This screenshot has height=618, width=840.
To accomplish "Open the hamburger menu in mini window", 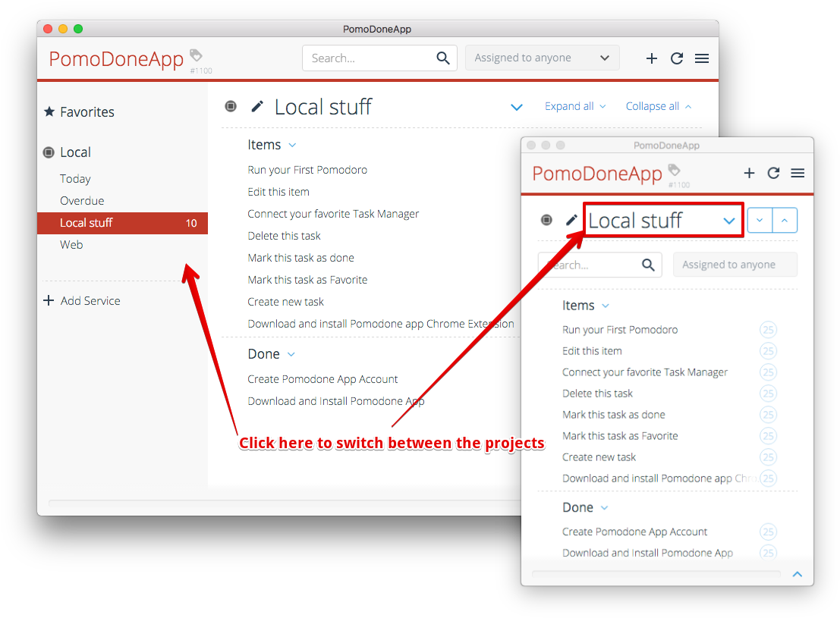I will [x=798, y=173].
